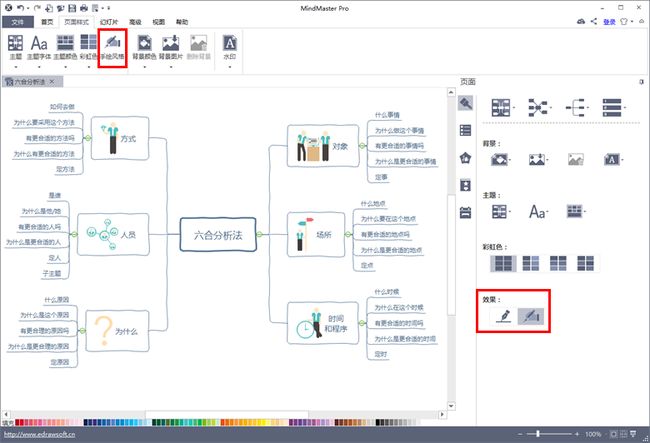650x443 pixels.
Task: Click the print icon in quick access toolbar
Action: point(84,8)
